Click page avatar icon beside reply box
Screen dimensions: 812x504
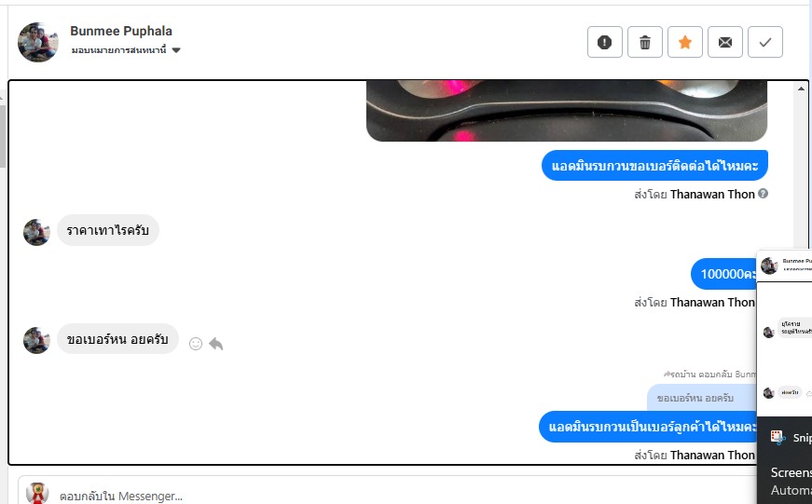click(37, 494)
